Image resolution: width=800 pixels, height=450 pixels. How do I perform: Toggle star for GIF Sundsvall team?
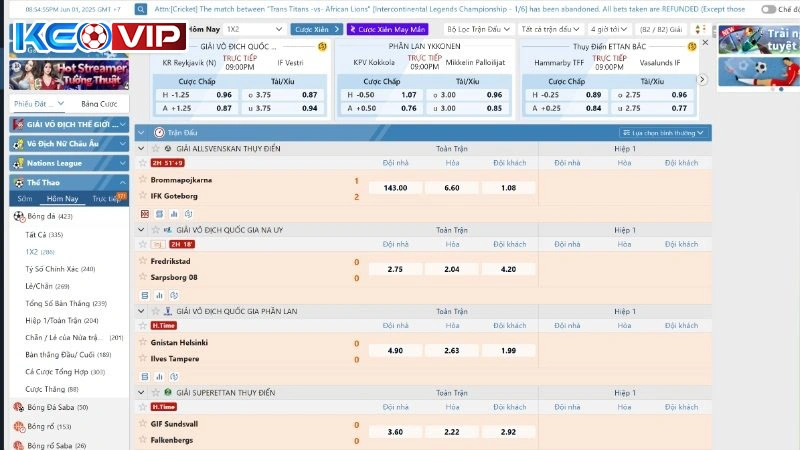tap(142, 424)
